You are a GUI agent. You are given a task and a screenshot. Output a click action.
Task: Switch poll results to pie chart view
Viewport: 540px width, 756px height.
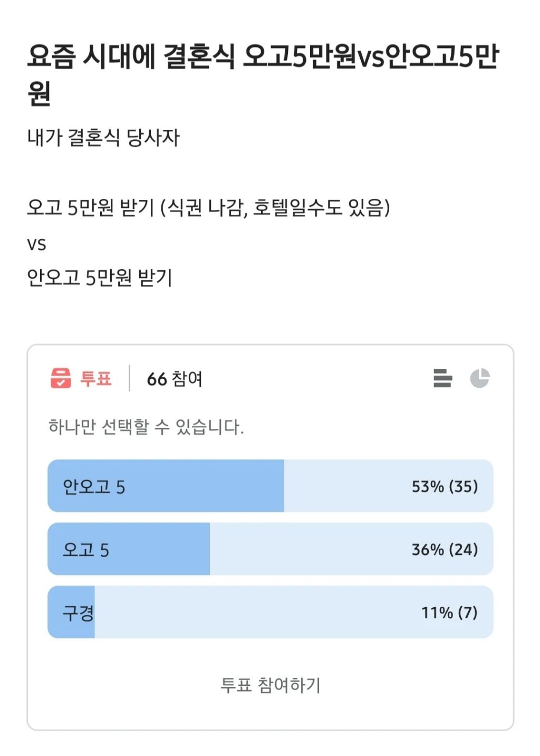pyautogui.click(x=480, y=378)
